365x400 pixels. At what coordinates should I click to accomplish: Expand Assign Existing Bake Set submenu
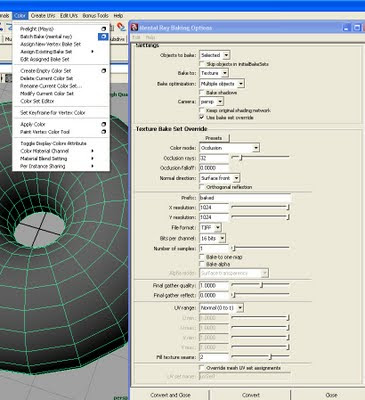(x=92, y=52)
